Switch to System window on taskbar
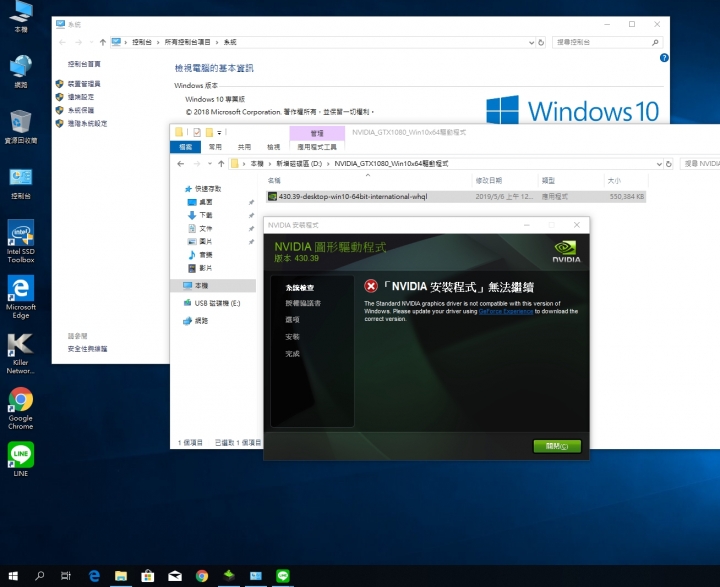The image size is (720, 587). [x=256, y=576]
